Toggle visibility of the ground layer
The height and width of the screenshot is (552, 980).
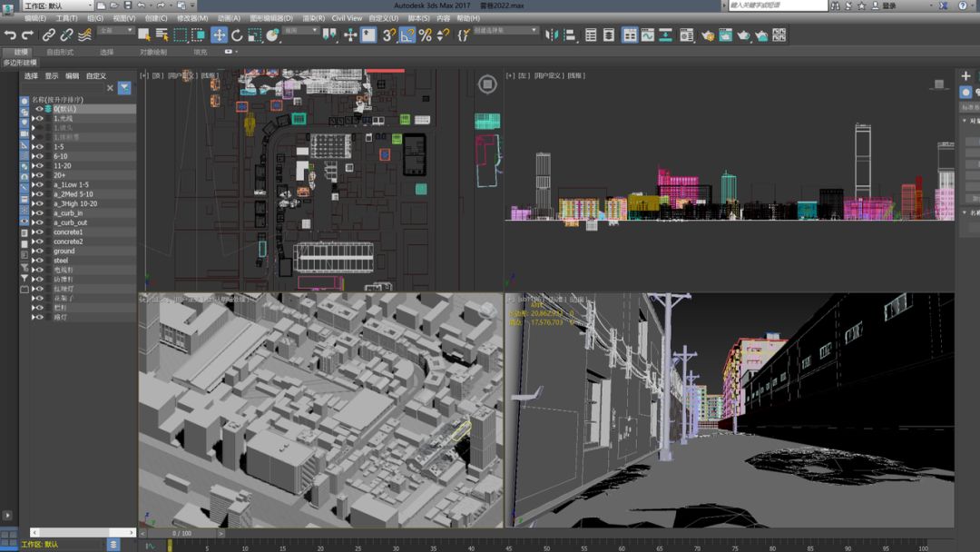[x=39, y=251]
